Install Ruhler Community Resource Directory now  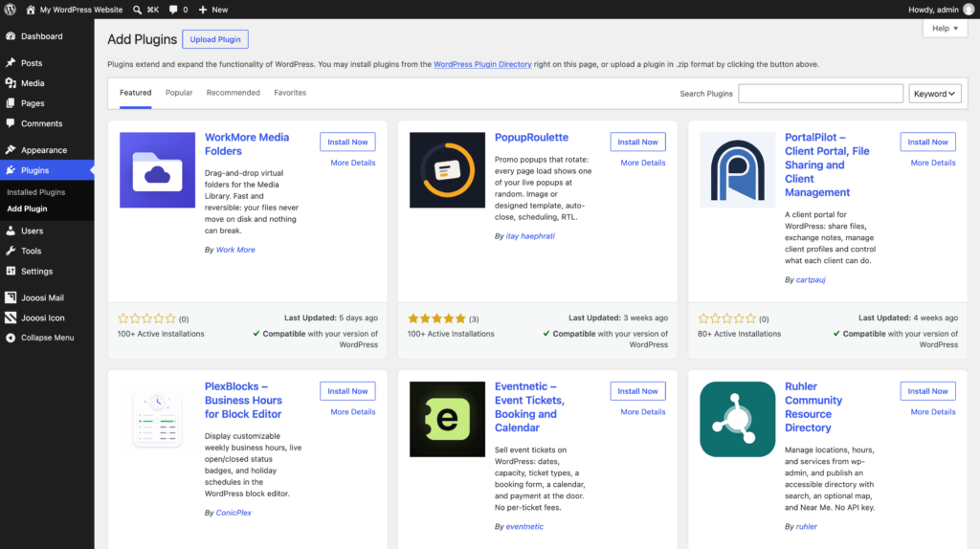pos(927,391)
